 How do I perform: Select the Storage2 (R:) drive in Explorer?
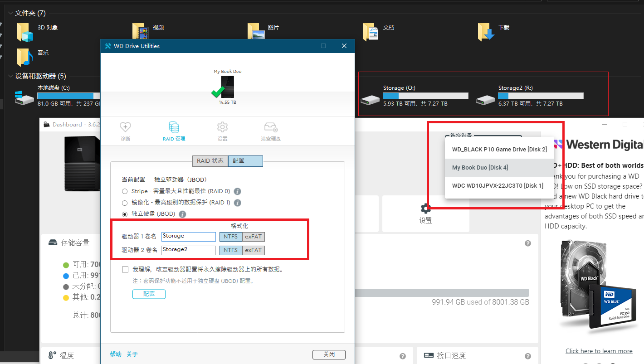529,96
